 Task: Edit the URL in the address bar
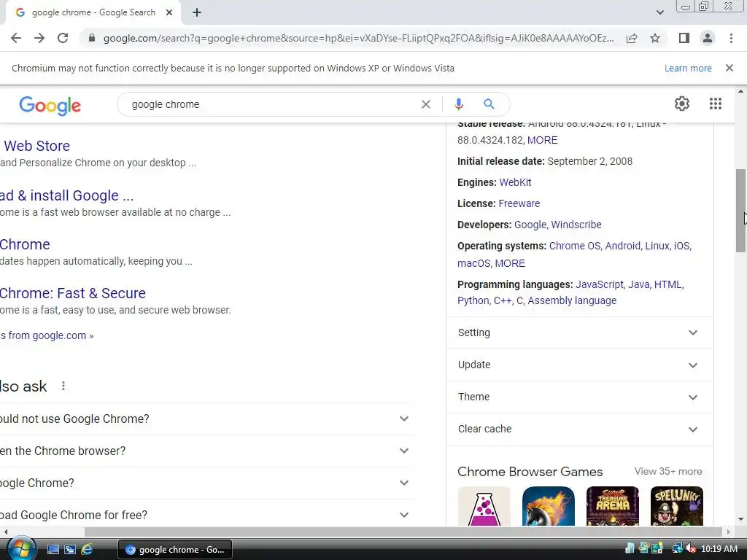click(358, 38)
